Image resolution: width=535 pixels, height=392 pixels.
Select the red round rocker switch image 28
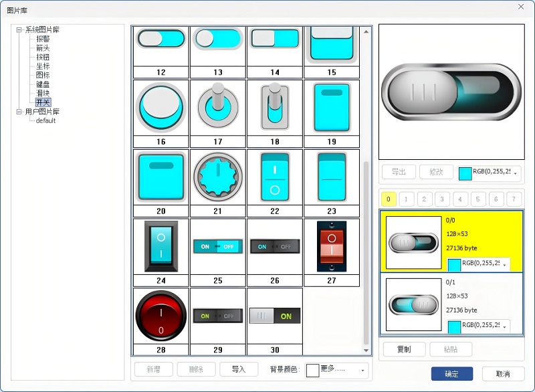coord(161,316)
